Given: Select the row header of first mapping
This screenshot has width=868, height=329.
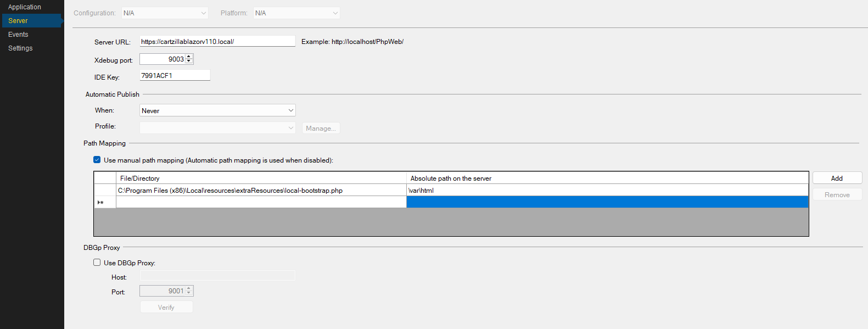Looking at the screenshot, I should (x=104, y=191).
